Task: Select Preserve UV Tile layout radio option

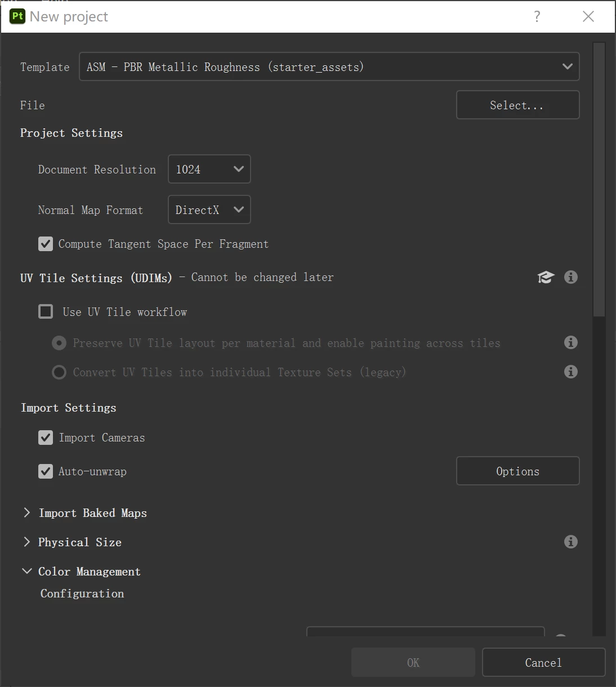Action: tap(59, 343)
